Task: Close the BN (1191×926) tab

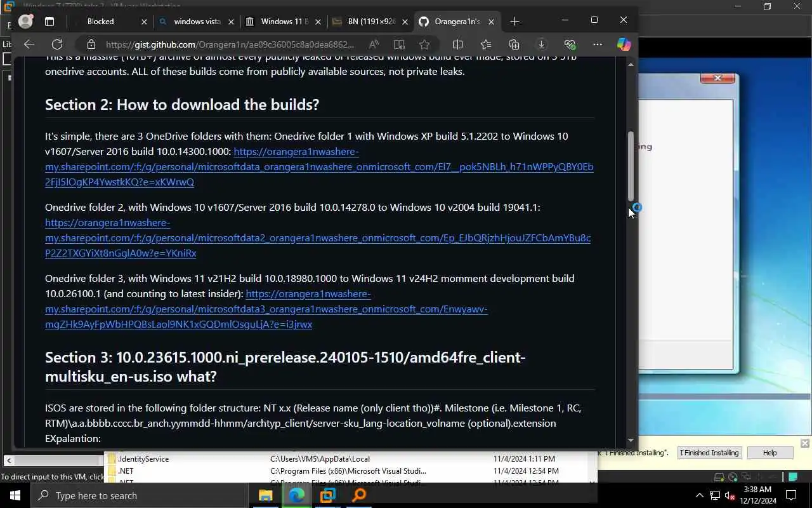Action: pos(405,22)
